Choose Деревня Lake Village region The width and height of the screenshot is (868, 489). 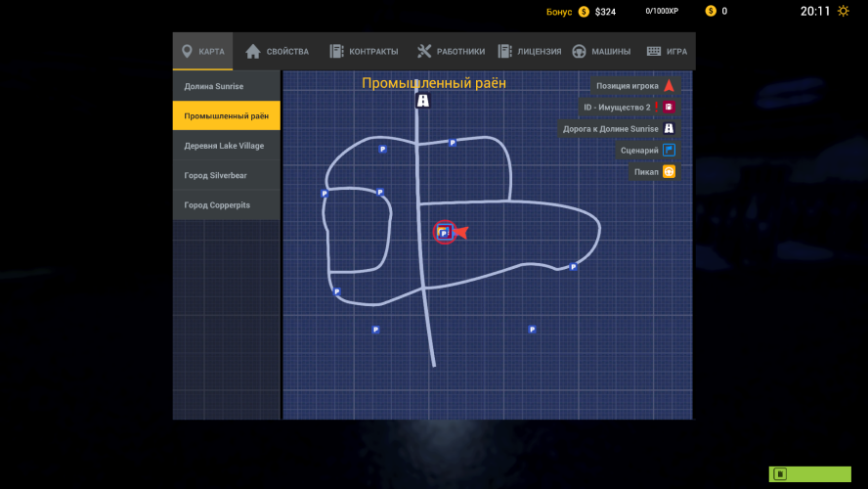[226, 146]
